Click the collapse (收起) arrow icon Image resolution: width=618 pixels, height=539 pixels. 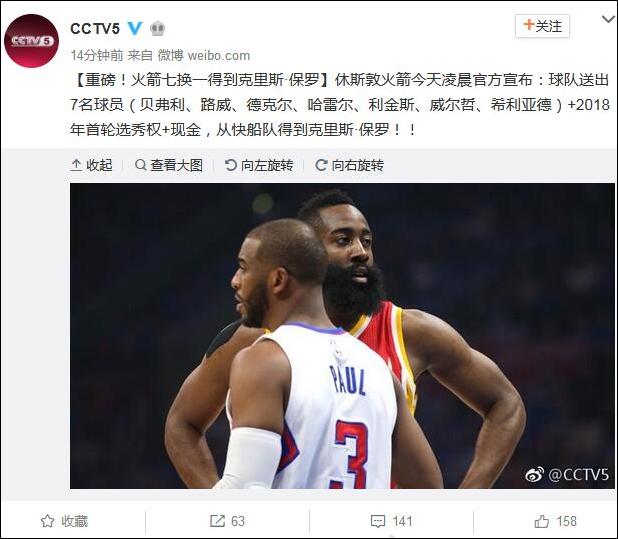pos(76,165)
